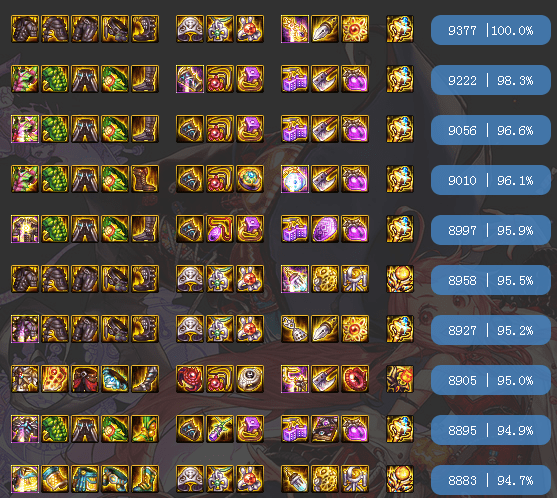Select the rabbit orb ring icon in the 8958 row
557x498 pixels.
250,279
